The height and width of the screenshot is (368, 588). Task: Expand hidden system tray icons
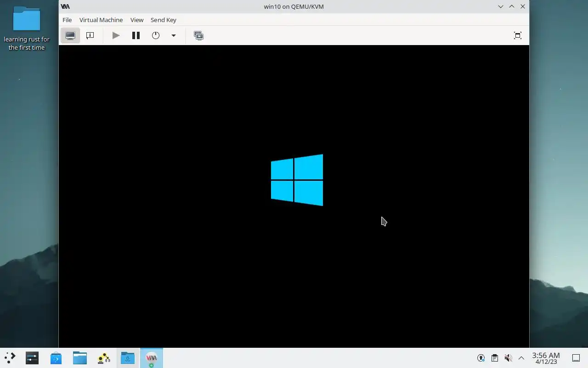[521, 358]
